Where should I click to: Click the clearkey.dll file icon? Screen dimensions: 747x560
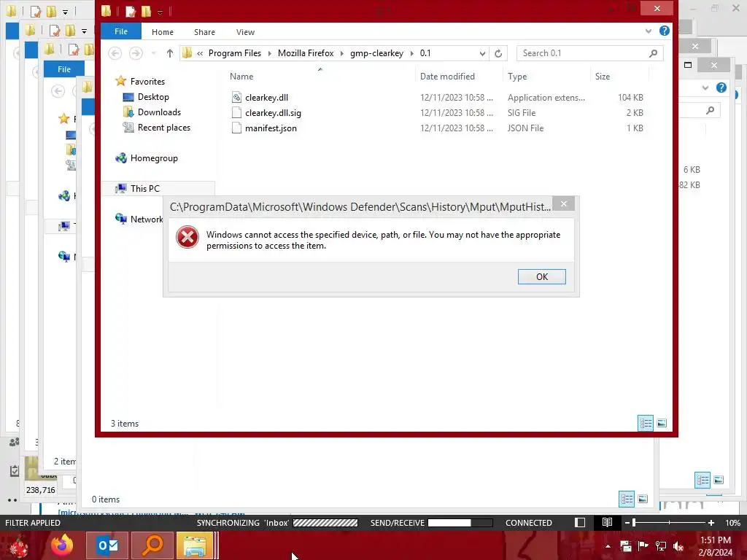click(x=236, y=97)
